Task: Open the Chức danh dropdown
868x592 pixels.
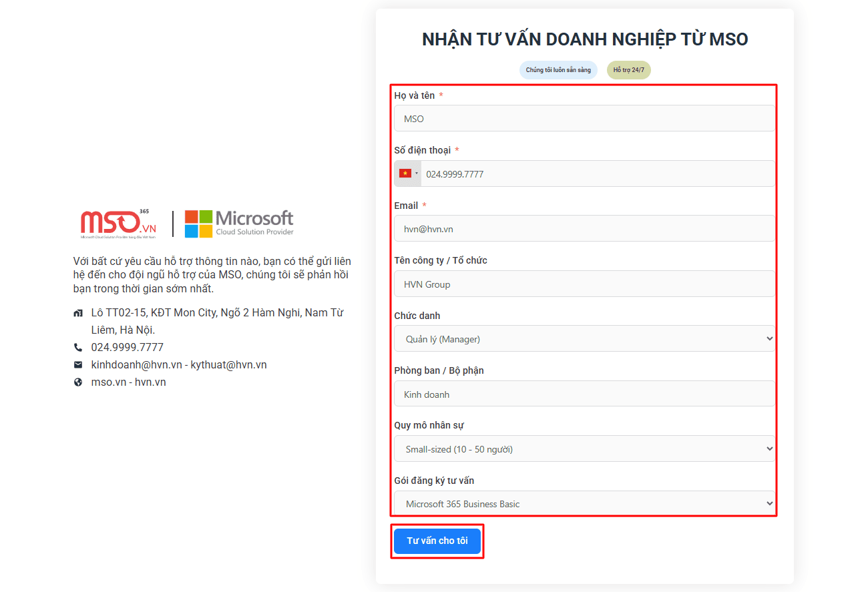Action: (584, 339)
